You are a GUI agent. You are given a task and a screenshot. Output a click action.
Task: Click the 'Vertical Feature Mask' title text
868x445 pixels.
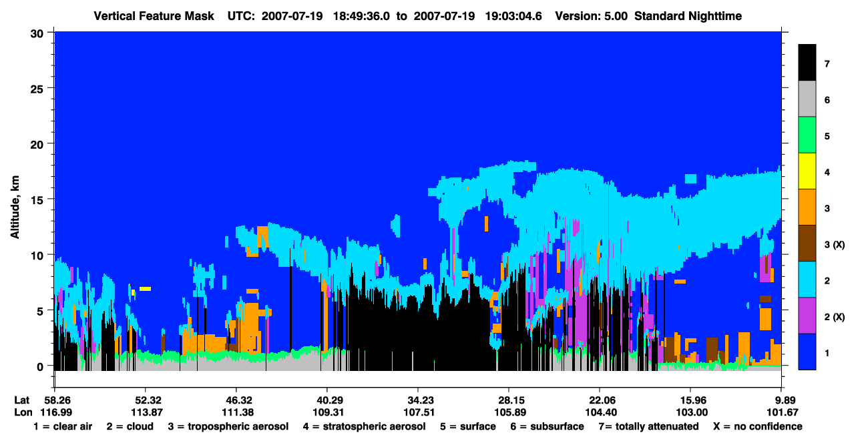[x=154, y=15]
